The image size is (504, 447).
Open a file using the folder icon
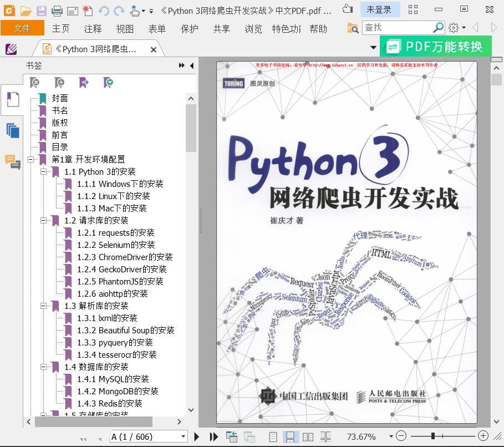coord(26,11)
